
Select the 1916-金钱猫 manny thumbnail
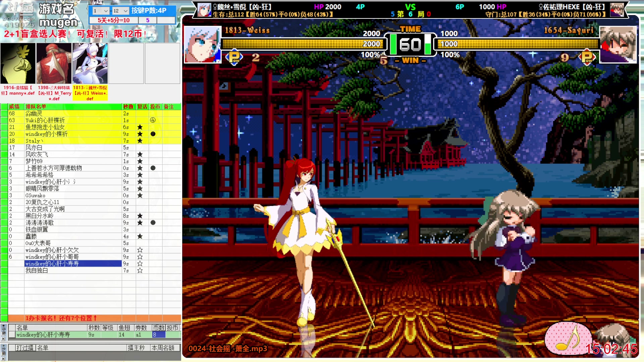pos(18,63)
